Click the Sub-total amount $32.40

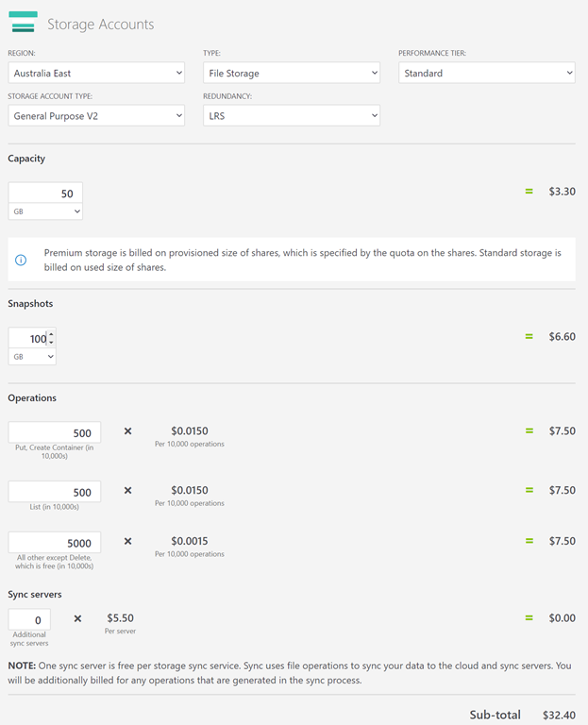[559, 715]
